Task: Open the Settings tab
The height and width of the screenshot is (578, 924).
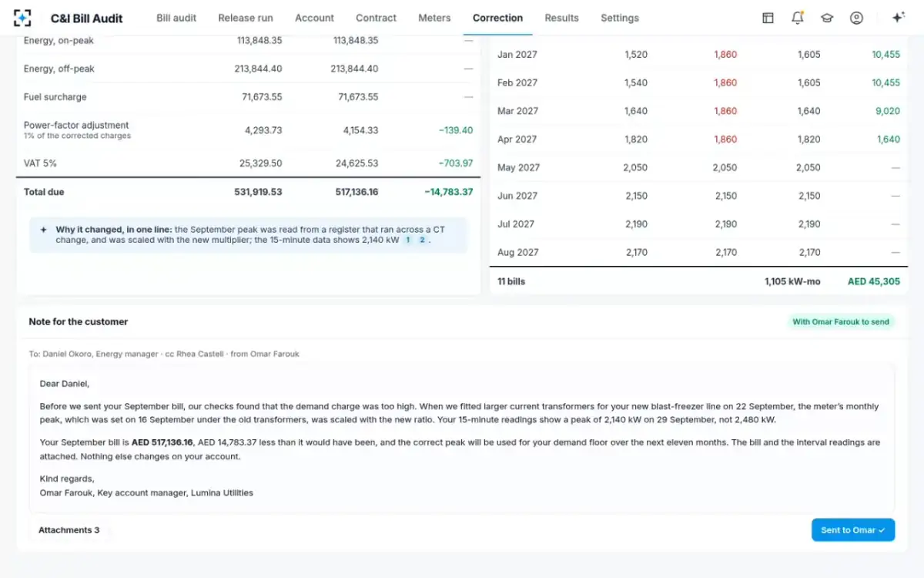Action: tap(620, 18)
